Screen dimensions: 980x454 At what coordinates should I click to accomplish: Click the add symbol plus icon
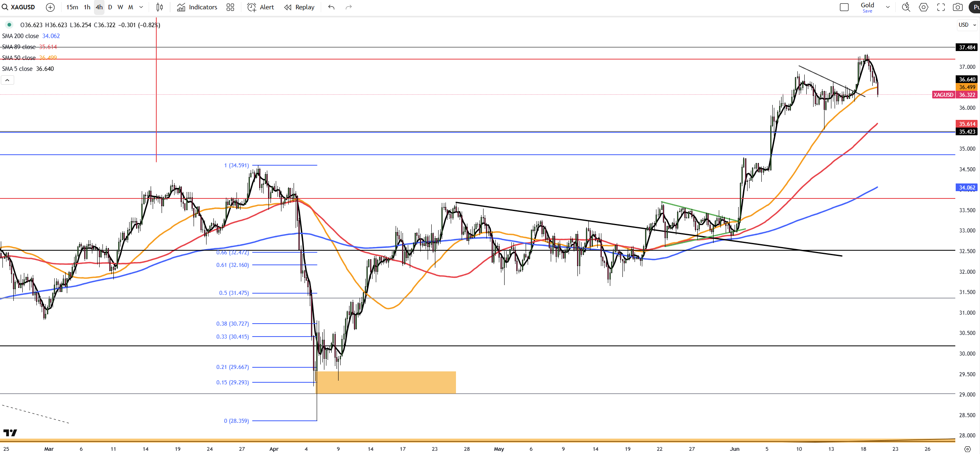pos(50,7)
